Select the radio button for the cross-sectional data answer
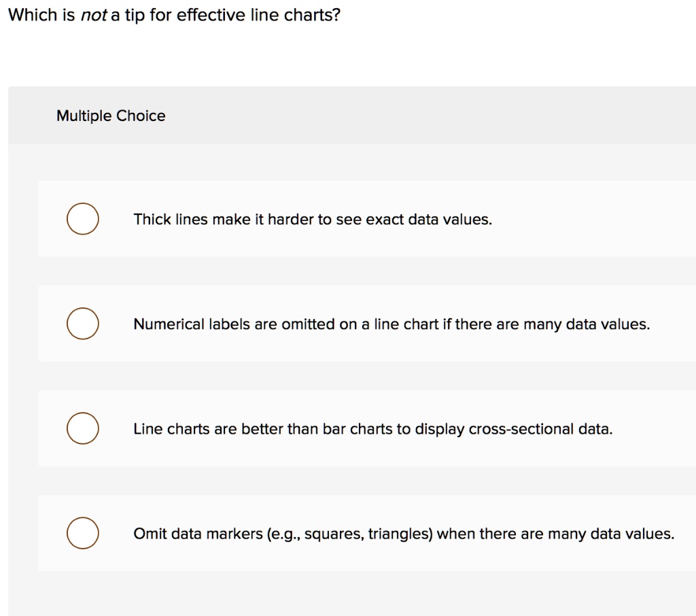 (x=82, y=428)
